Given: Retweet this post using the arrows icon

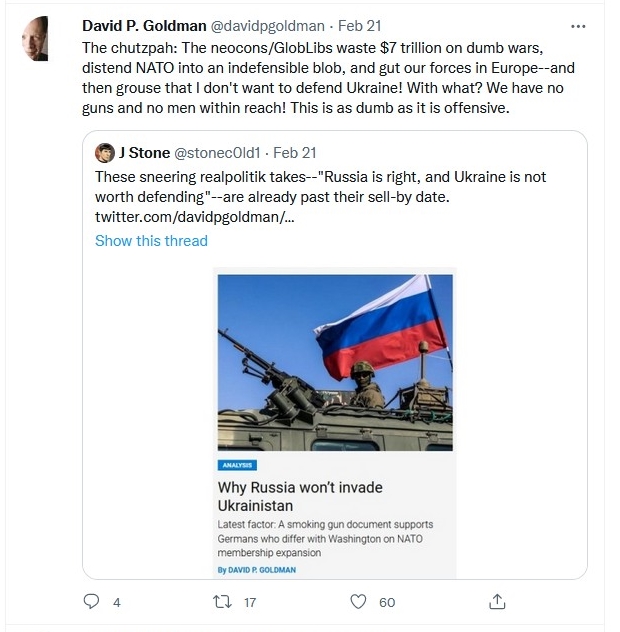Looking at the screenshot, I should [x=222, y=602].
